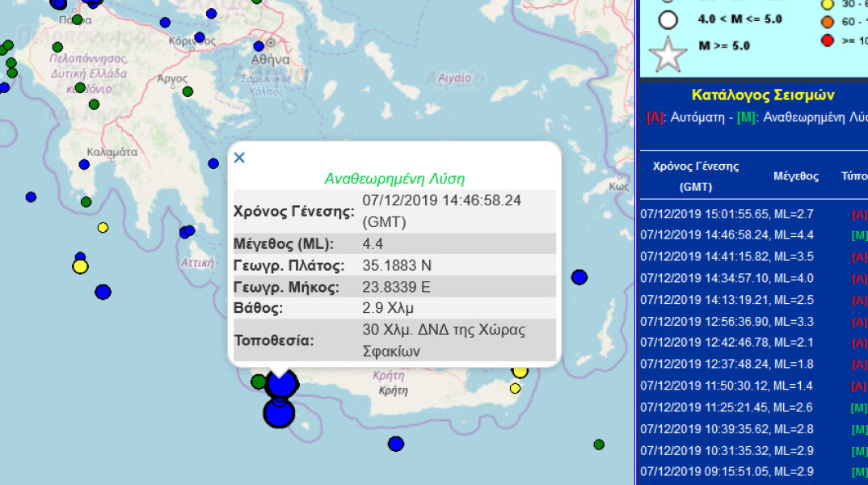
Task: Click the Μέγεθος column header
Action: (795, 176)
